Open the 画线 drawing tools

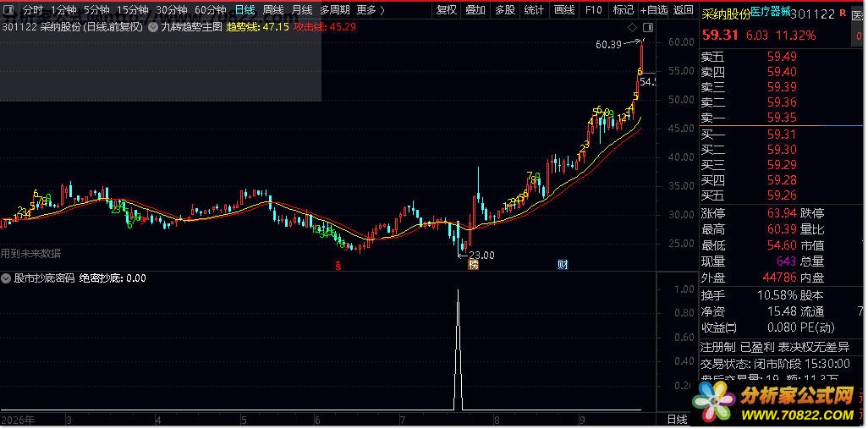pos(564,10)
